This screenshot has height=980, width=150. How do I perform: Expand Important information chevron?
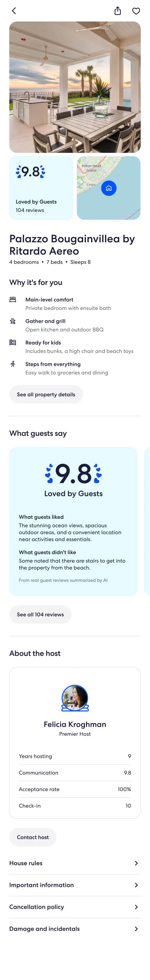(x=136, y=885)
